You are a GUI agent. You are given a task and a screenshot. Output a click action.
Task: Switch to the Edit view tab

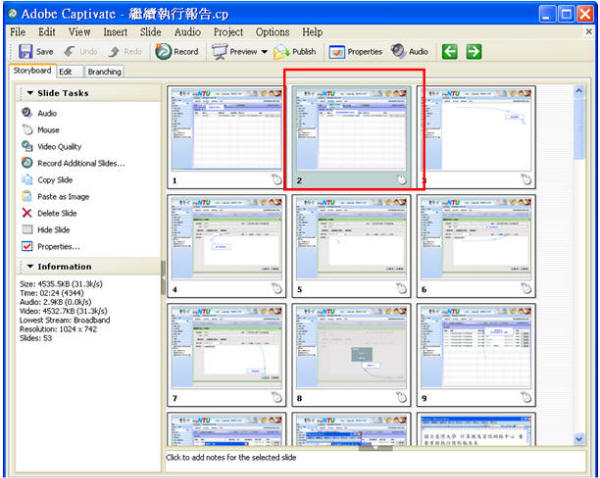click(x=70, y=72)
